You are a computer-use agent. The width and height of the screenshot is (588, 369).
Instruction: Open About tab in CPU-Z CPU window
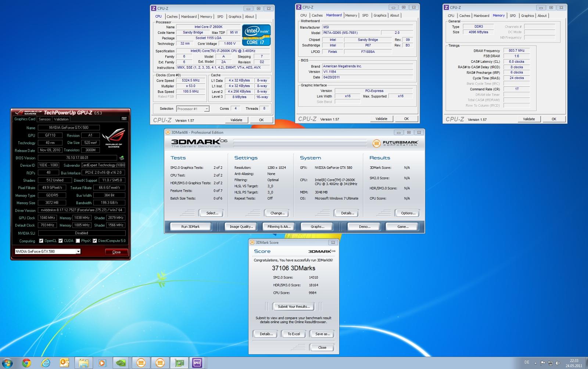250,17
